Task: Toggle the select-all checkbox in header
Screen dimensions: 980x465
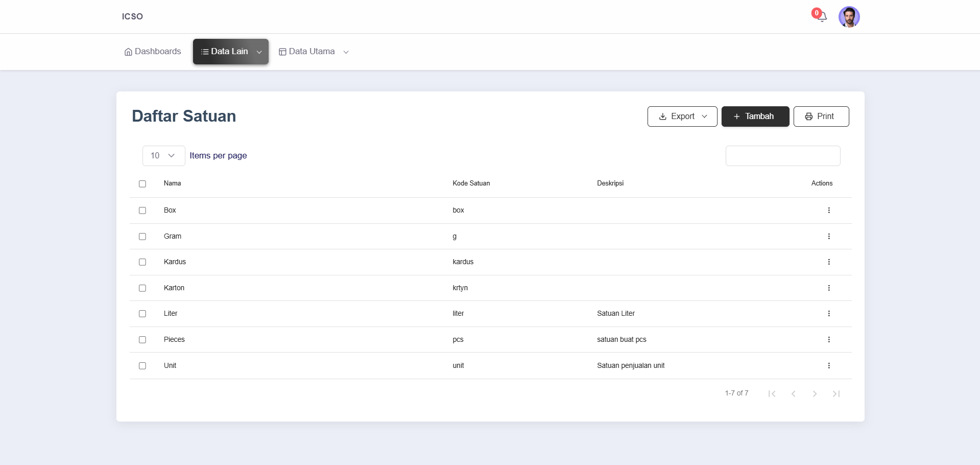Action: pyautogui.click(x=142, y=184)
